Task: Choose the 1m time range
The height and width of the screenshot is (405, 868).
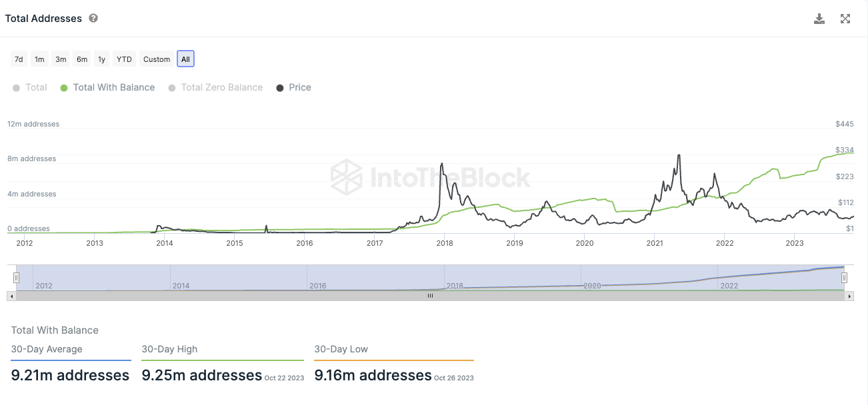Action: click(39, 59)
